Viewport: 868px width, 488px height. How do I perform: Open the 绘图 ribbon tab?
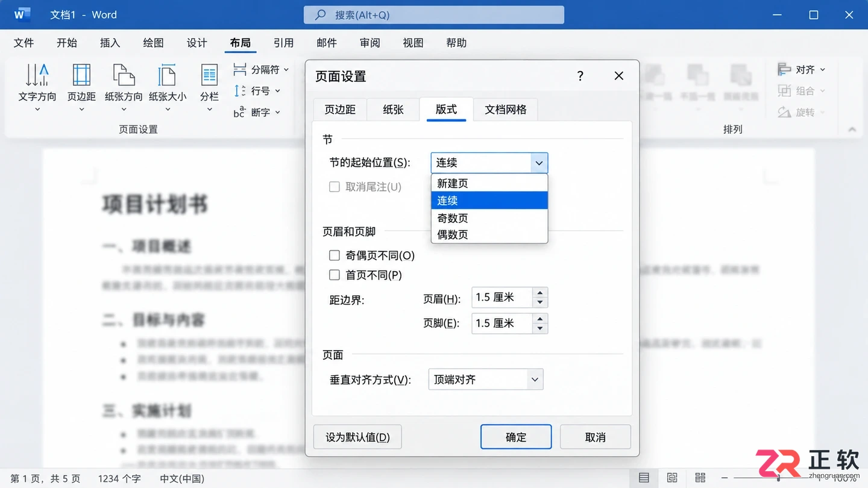point(154,43)
